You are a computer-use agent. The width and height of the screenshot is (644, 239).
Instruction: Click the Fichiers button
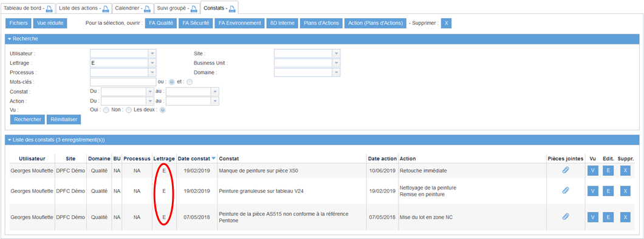pos(18,24)
